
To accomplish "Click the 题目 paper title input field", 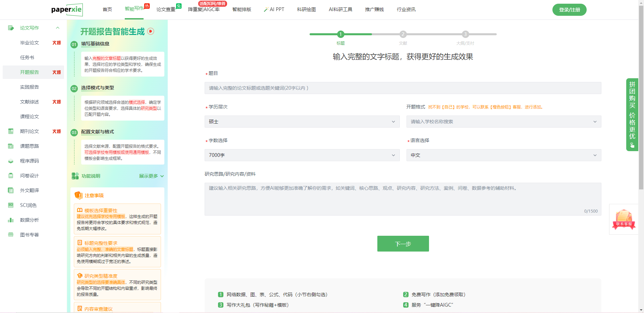I will coord(402,88).
